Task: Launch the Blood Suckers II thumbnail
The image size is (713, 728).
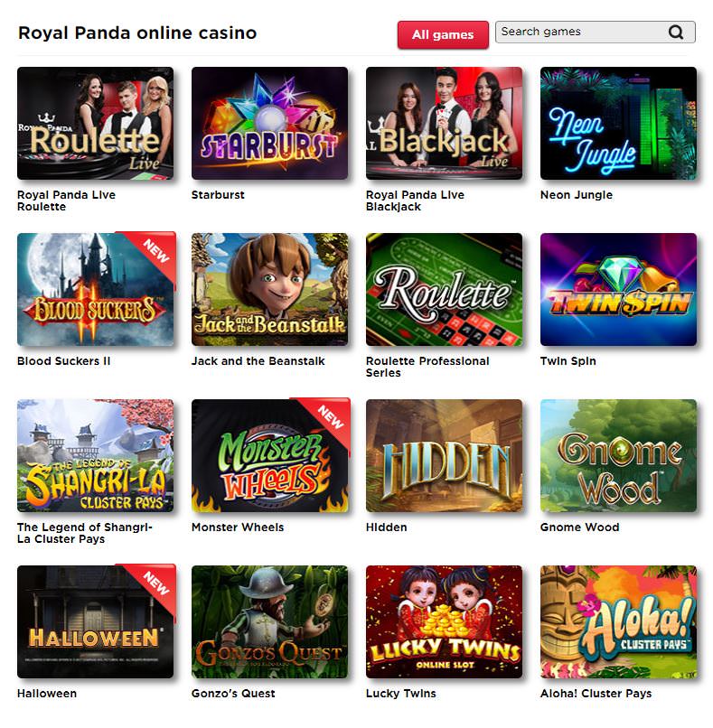Action: pyautogui.click(x=95, y=290)
